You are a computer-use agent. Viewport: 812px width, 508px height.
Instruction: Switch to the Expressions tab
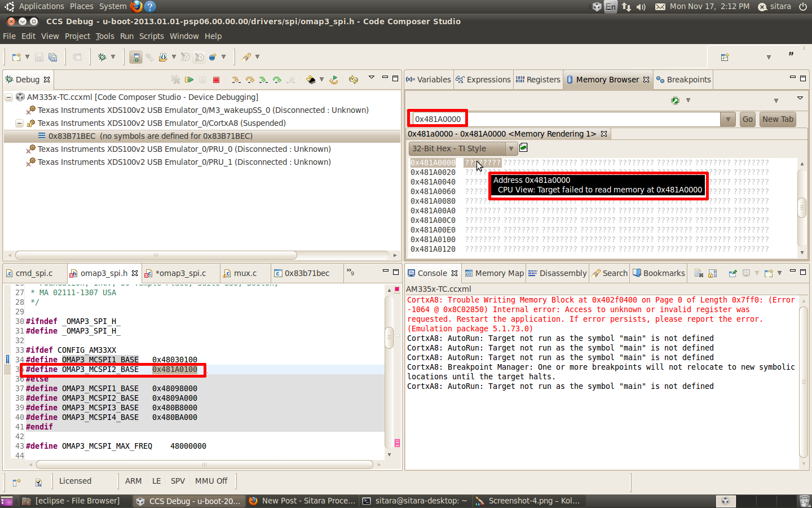coord(483,80)
